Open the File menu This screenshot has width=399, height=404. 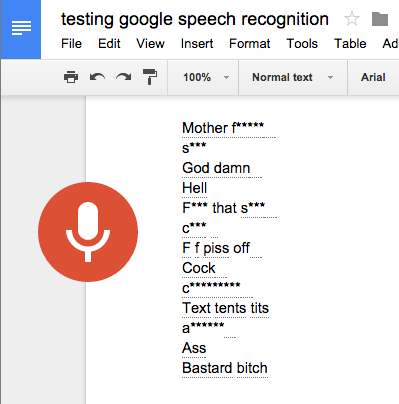point(71,44)
